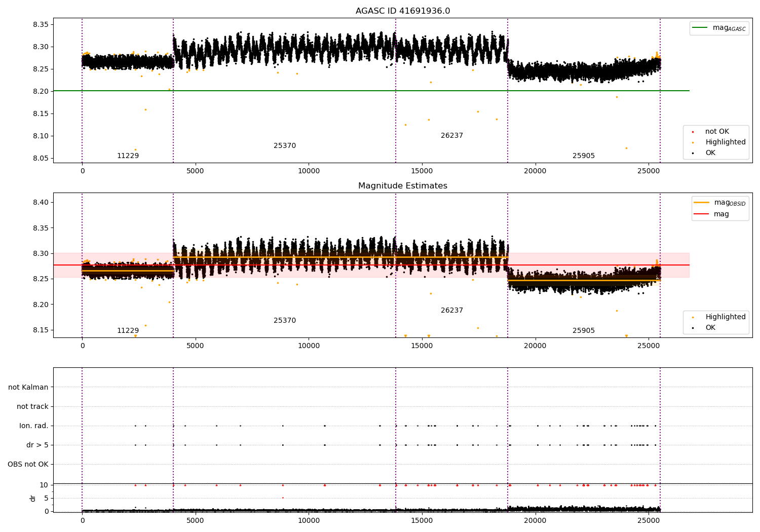Click the 'Ion. rad.' y-axis label
The image size is (760, 532).
point(34,426)
